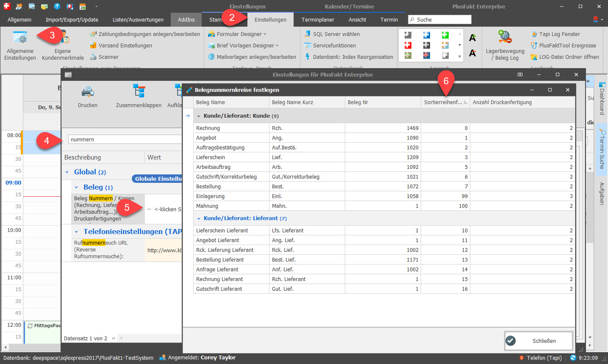
Task: Click Drucken in the settings window
Action: click(x=88, y=96)
